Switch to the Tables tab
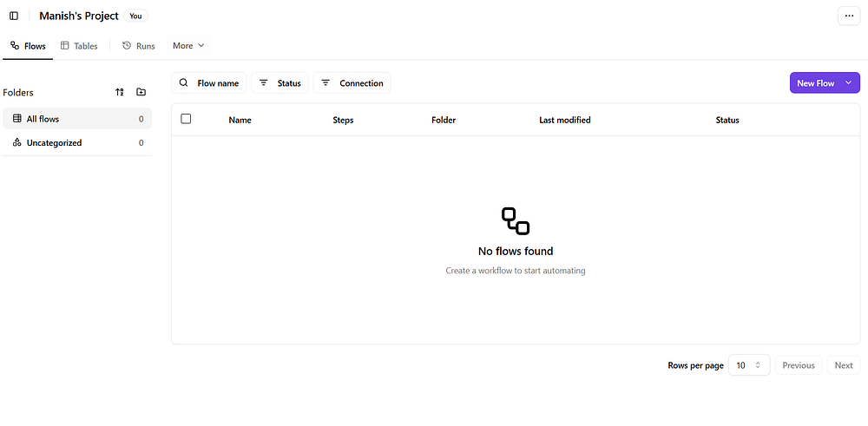Viewport: 868px width, 426px height. [79, 46]
